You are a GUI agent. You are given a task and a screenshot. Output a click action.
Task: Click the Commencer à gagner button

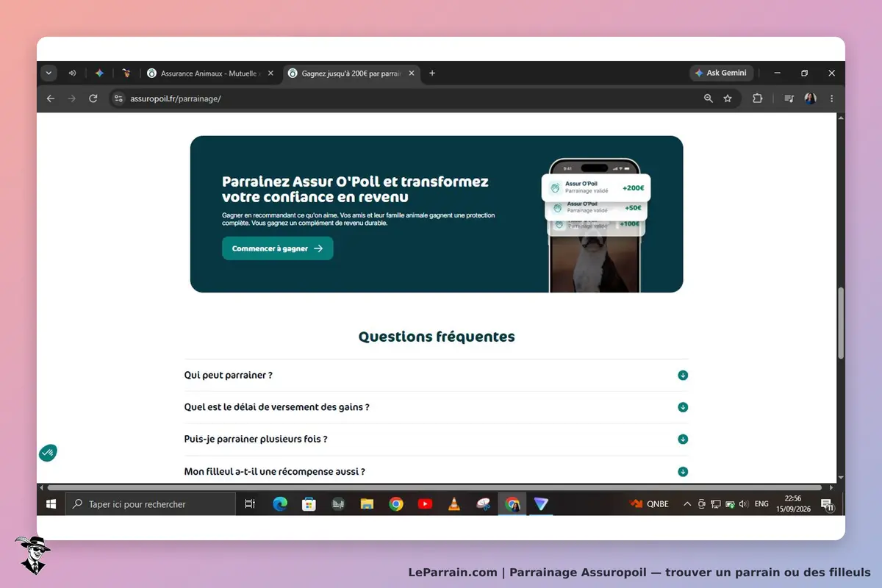(278, 248)
